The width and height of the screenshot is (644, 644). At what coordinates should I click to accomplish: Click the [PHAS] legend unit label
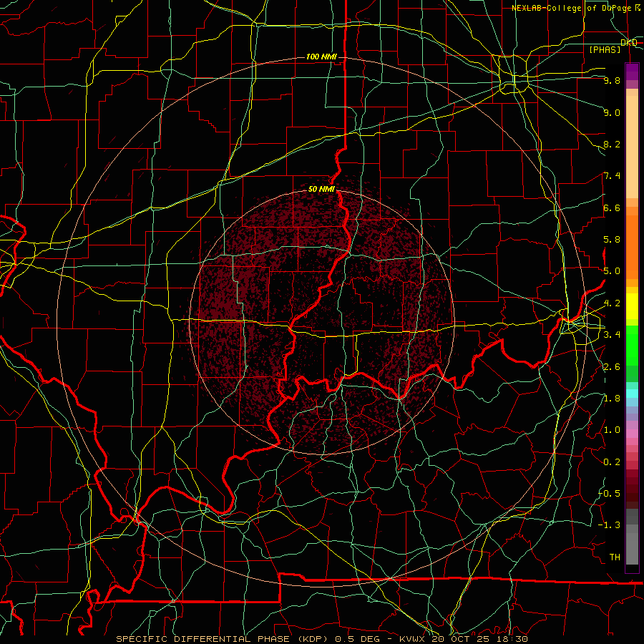(605, 49)
